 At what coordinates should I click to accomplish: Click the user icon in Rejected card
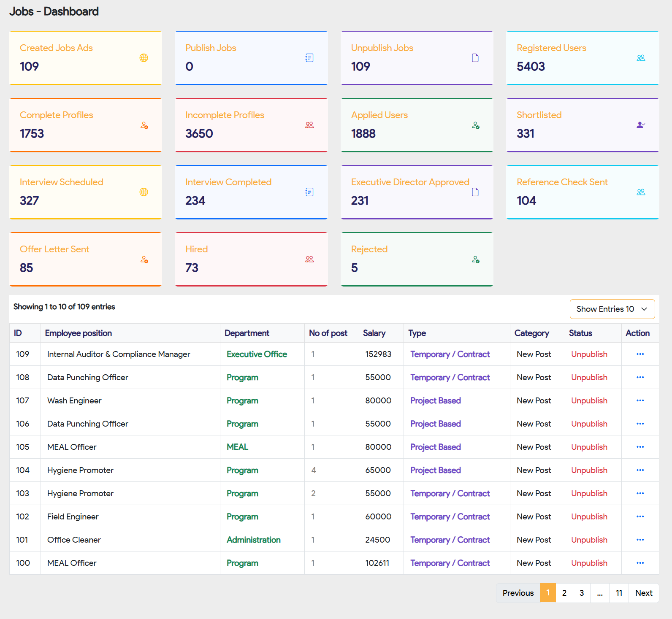475,259
